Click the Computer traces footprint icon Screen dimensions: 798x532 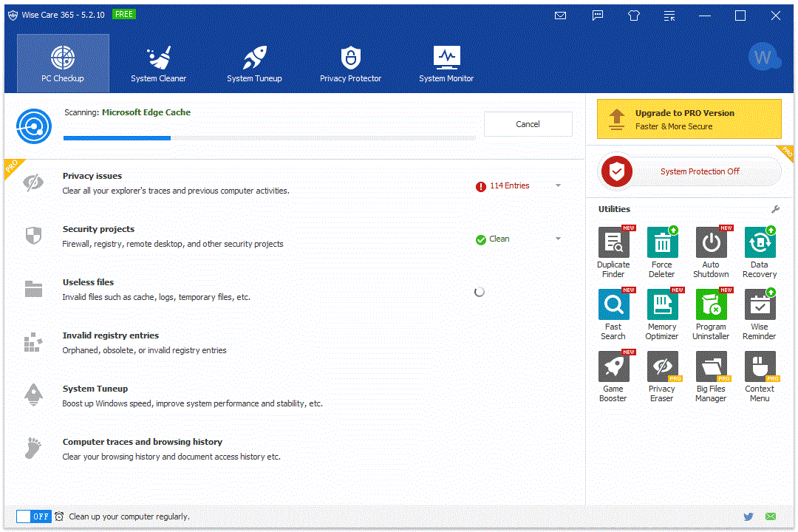tap(33, 448)
